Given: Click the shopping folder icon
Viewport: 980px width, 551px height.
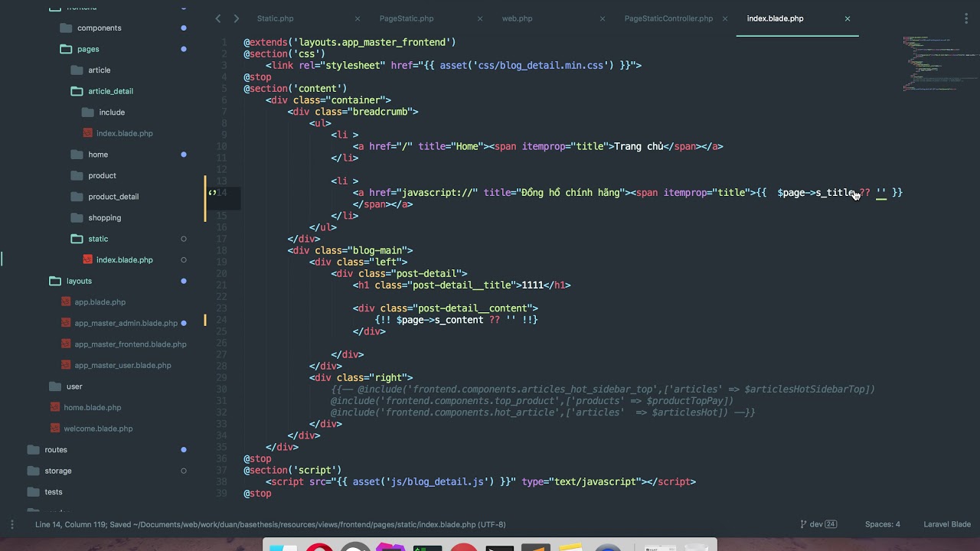Looking at the screenshot, I should click(77, 217).
